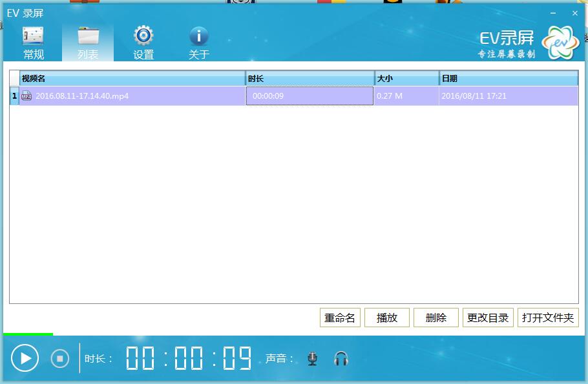Viewport: 588px width, 384px height.
Task: Sort by the 时长 column header
Action: coord(310,79)
